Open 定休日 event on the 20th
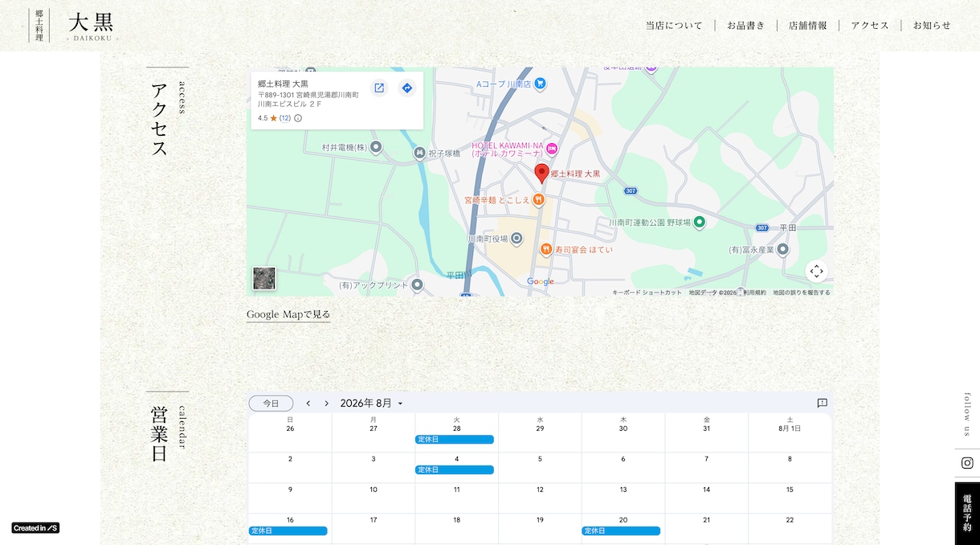Image resolution: width=980 pixels, height=545 pixels. click(621, 531)
